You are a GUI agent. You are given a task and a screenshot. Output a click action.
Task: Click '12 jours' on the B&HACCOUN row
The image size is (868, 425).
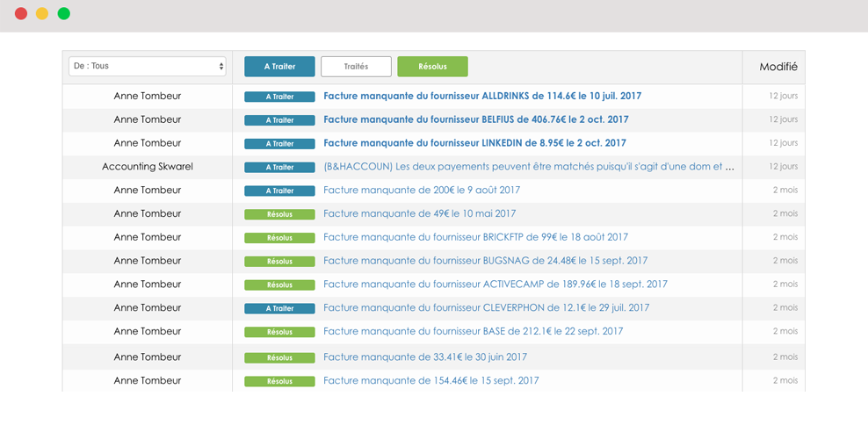point(784,167)
